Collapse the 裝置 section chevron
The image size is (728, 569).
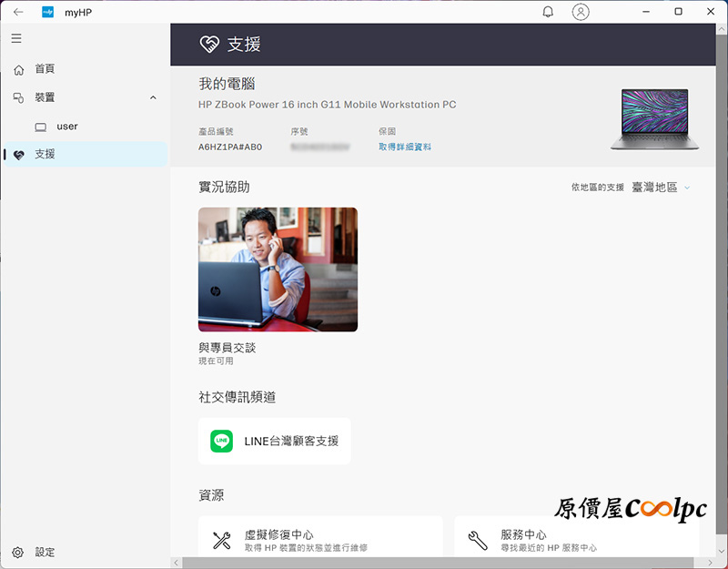pos(153,97)
